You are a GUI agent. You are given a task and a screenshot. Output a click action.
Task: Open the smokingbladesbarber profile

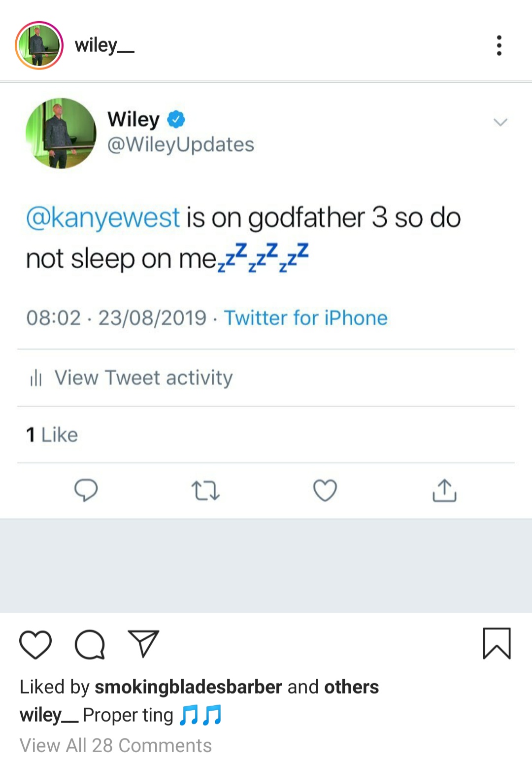[x=188, y=687]
